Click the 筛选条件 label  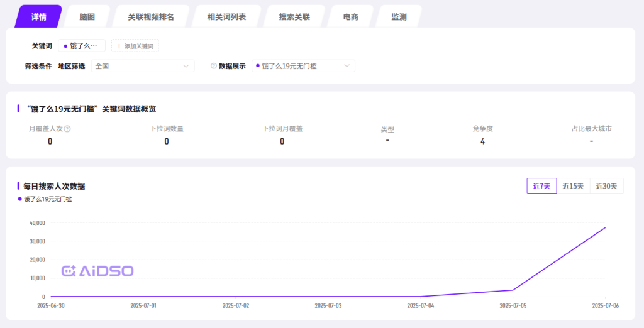point(38,66)
